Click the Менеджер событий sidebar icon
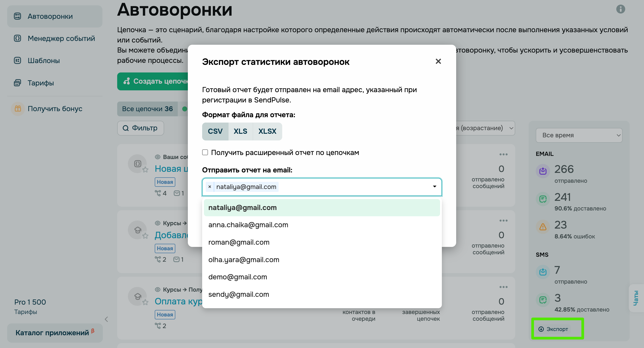Screen dimensions: 644x348 click(17, 38)
